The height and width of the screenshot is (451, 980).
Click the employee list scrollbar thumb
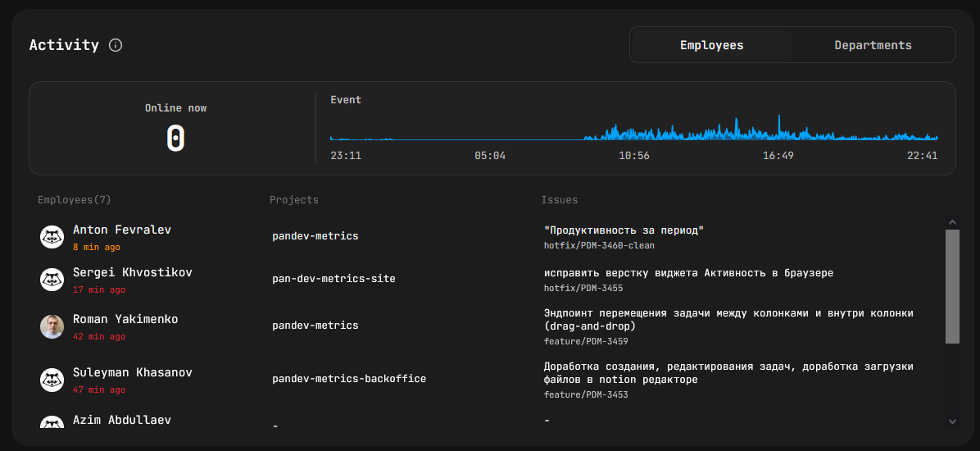[952, 285]
